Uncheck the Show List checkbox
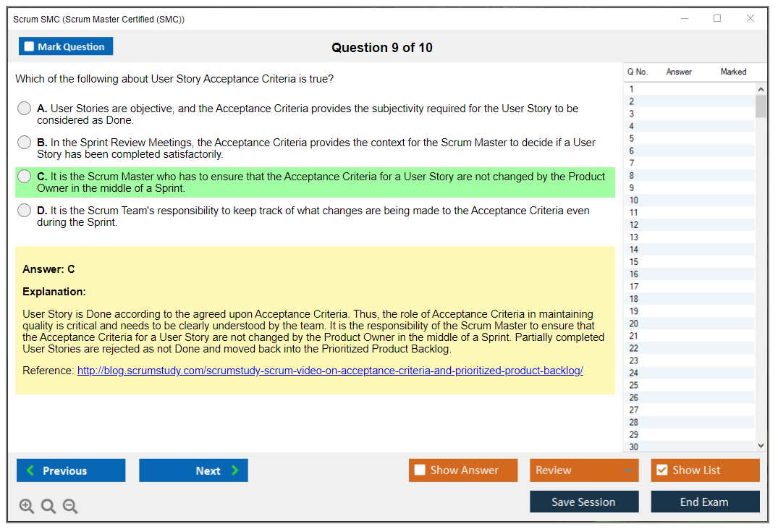The width and height of the screenshot is (778, 532). pyautogui.click(x=662, y=470)
